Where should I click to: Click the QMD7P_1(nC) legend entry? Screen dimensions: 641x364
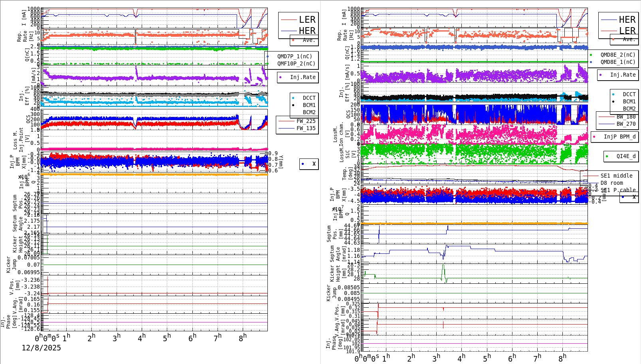(295, 56)
